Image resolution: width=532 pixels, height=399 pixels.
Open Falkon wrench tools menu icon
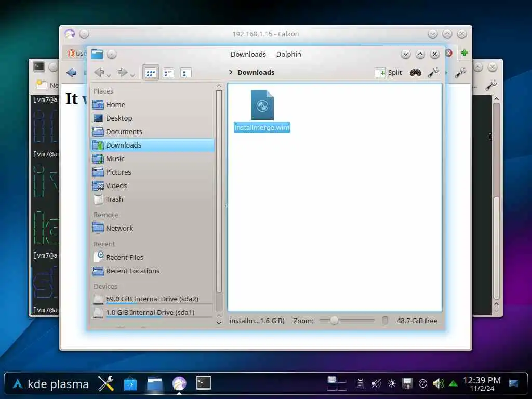pyautogui.click(x=460, y=72)
